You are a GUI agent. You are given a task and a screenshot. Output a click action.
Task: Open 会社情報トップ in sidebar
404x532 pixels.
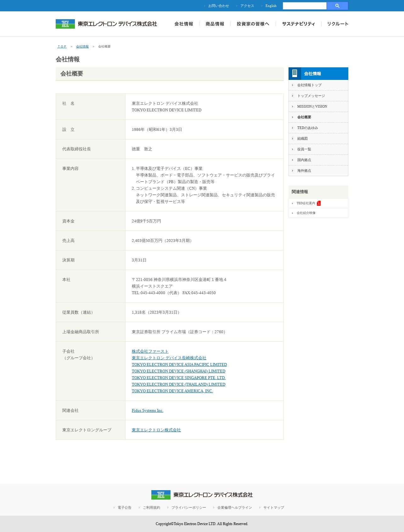318,85
